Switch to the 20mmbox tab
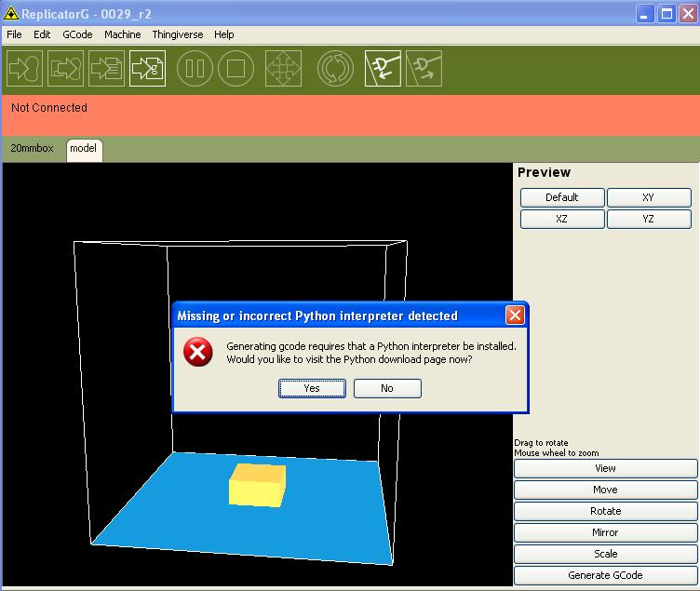 click(x=33, y=148)
